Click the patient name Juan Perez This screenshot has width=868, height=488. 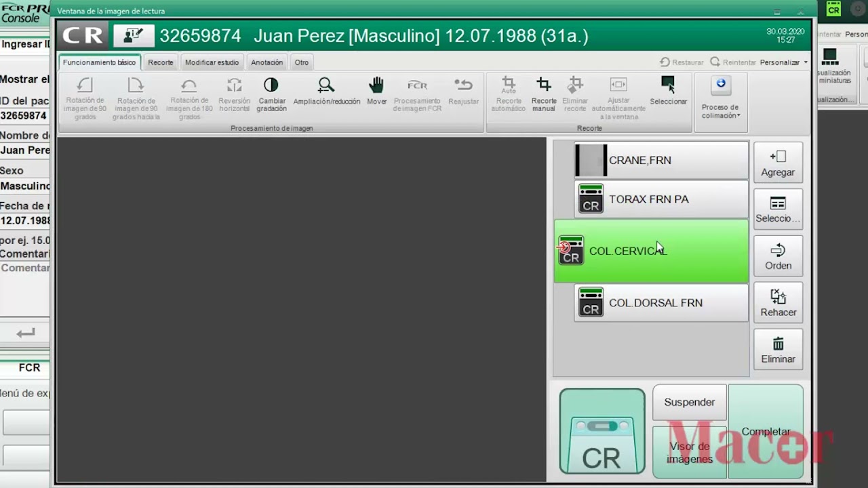pyautogui.click(x=298, y=36)
